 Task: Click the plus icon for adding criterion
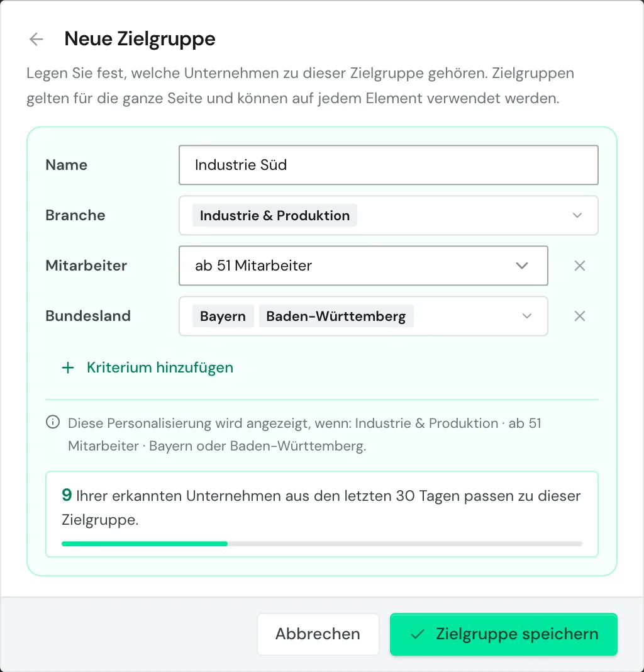(68, 367)
